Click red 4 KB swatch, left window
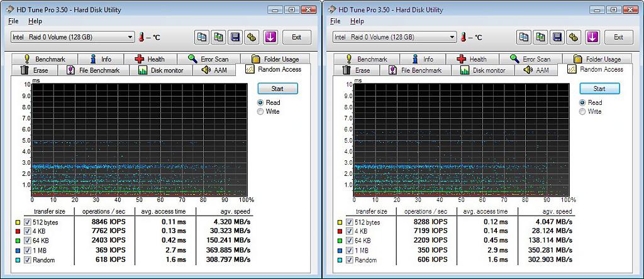Viewport: 644px width, 279px height. (x=17, y=232)
